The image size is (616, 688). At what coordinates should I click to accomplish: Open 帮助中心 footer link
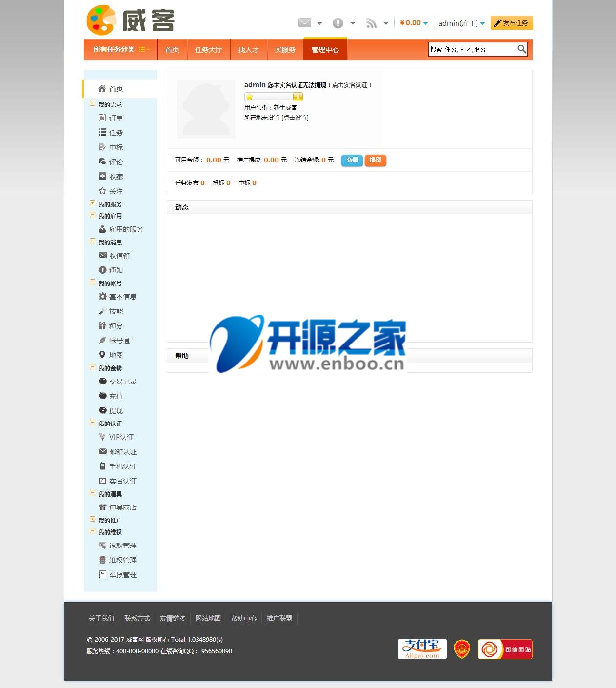244,618
